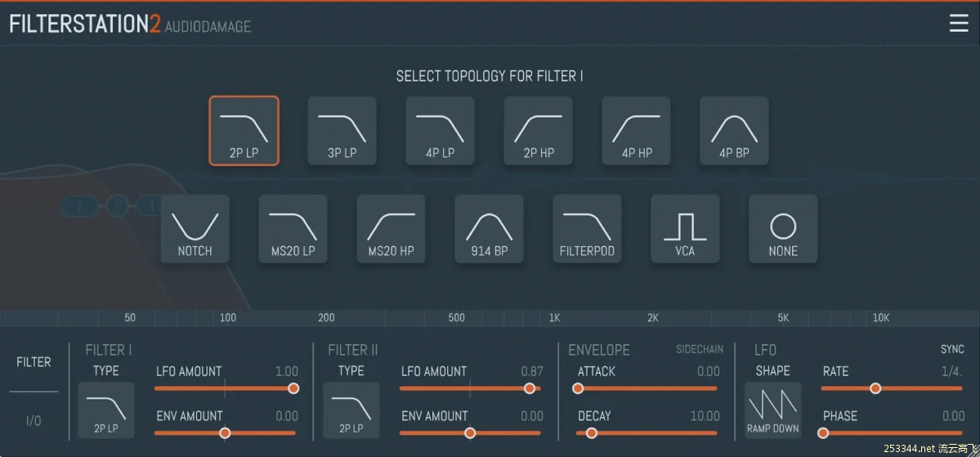The width and height of the screenshot is (980, 457).
Task: Switch to the I/O tab
Action: tap(34, 421)
